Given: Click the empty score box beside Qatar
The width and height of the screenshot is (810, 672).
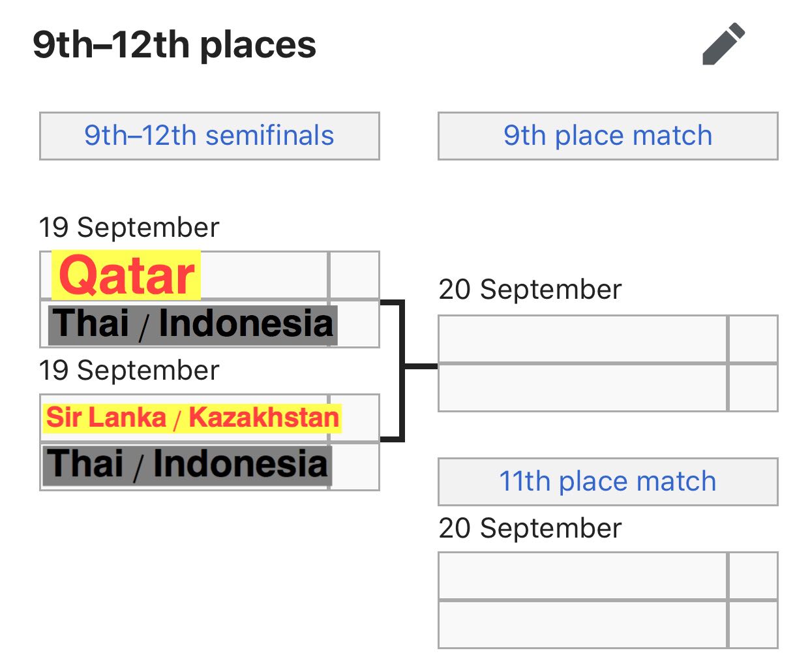Looking at the screenshot, I should pyautogui.click(x=355, y=275).
